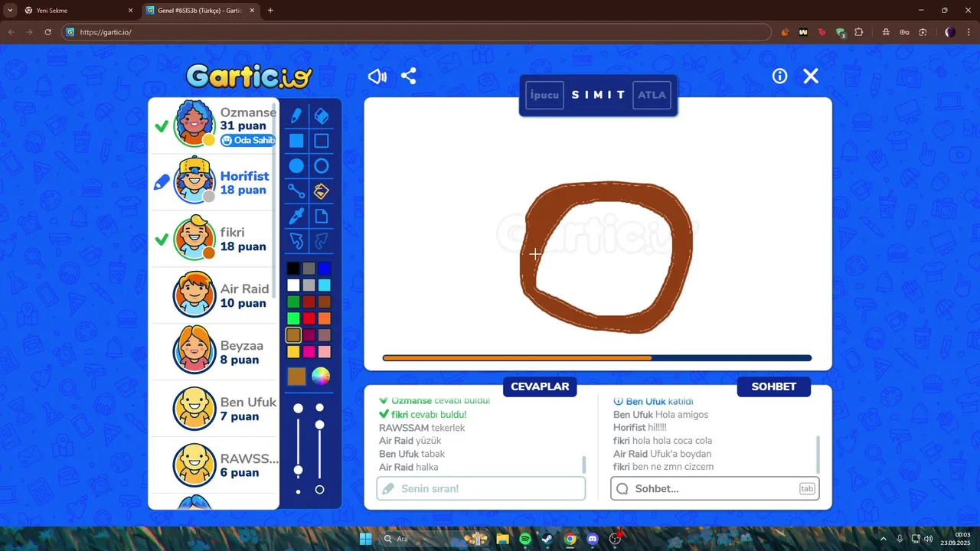Click the Chrome address bar

click(x=417, y=32)
